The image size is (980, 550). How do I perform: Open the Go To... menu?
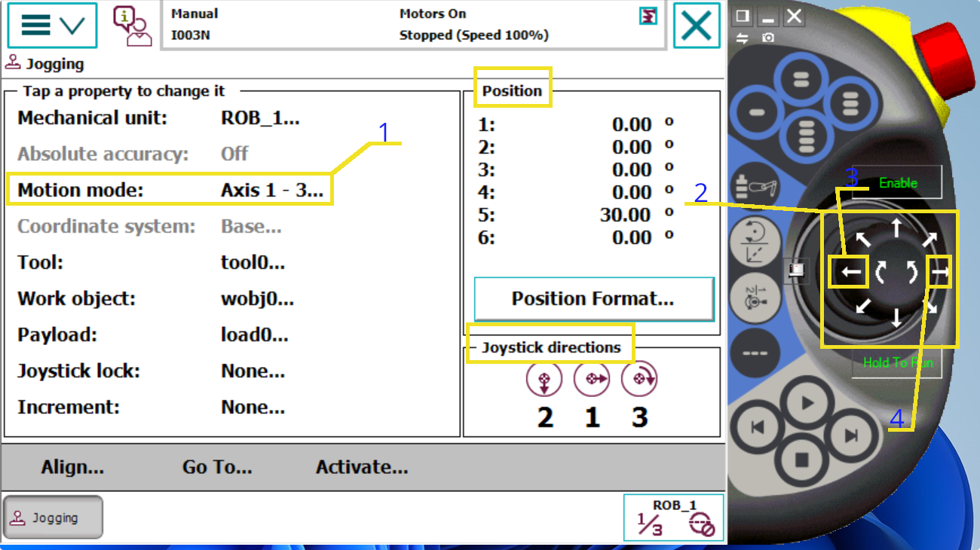[x=217, y=467]
